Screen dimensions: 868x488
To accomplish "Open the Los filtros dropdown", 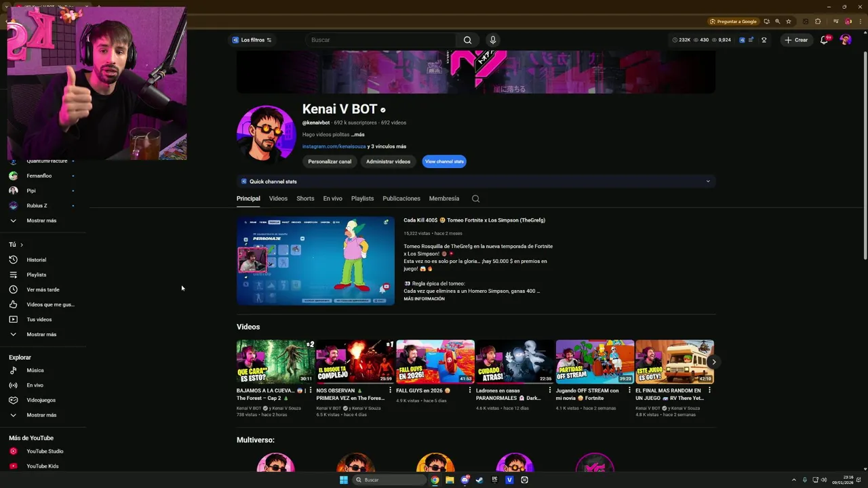I will tap(252, 40).
